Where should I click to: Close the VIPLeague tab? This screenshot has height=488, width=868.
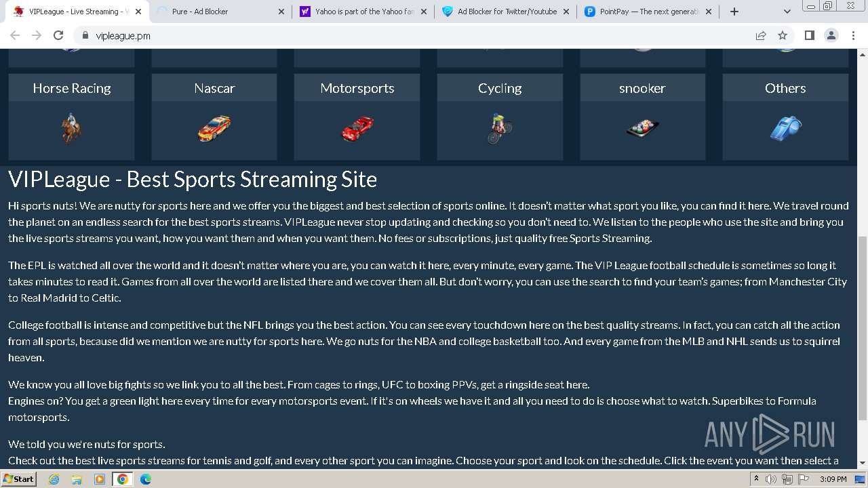[x=138, y=12]
